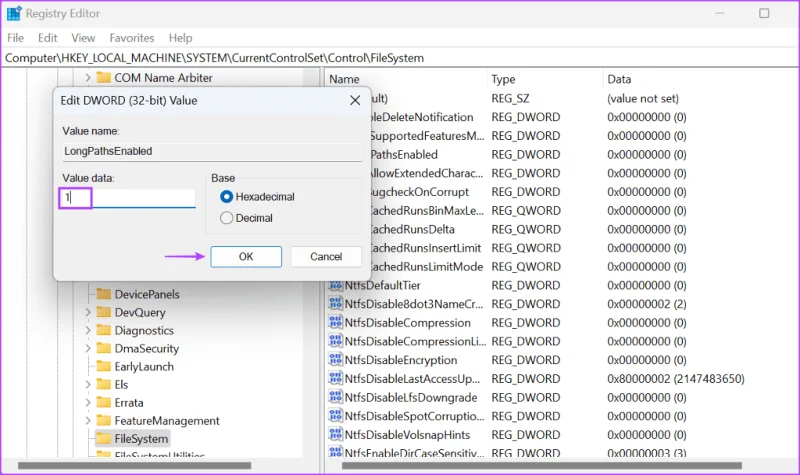Maximize the Registry Editor window
The height and width of the screenshot is (475, 800).
764,13
